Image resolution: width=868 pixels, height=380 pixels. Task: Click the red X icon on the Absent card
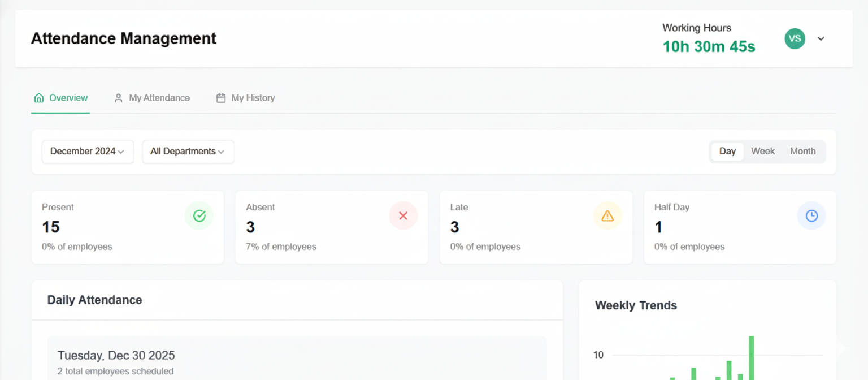pos(403,215)
